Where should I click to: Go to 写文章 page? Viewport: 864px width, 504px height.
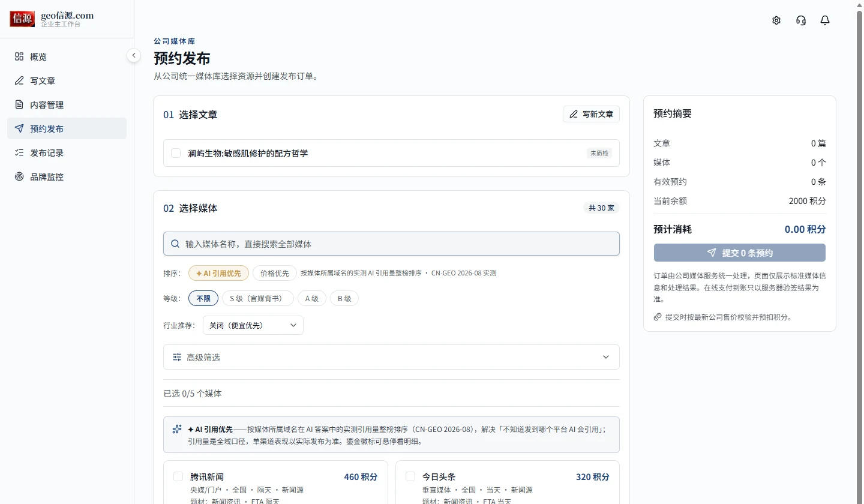coord(67,80)
